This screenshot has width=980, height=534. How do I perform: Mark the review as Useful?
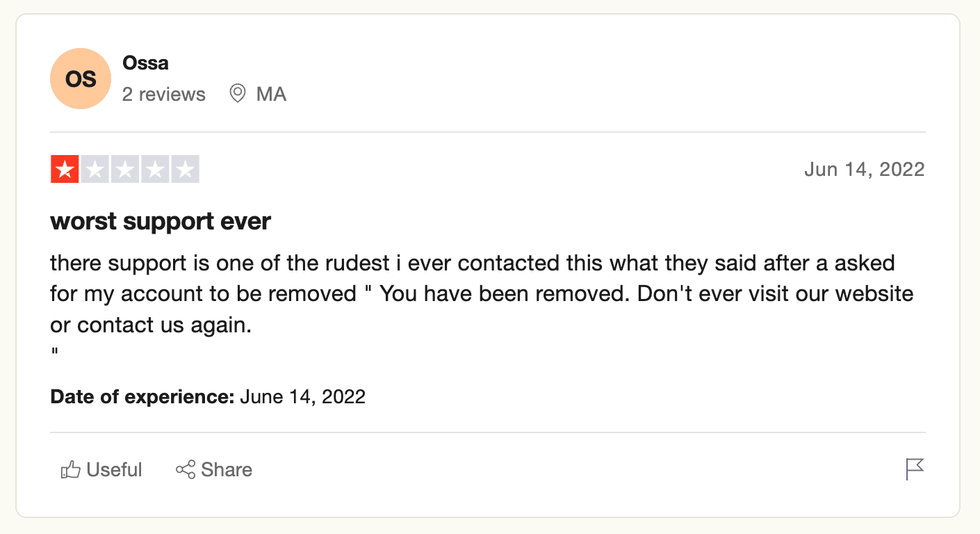click(x=101, y=470)
